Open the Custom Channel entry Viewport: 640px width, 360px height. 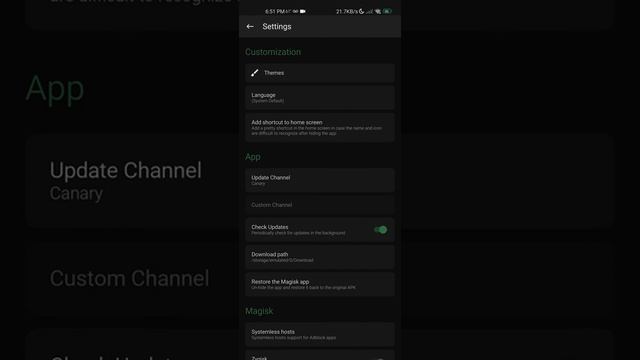(x=320, y=205)
